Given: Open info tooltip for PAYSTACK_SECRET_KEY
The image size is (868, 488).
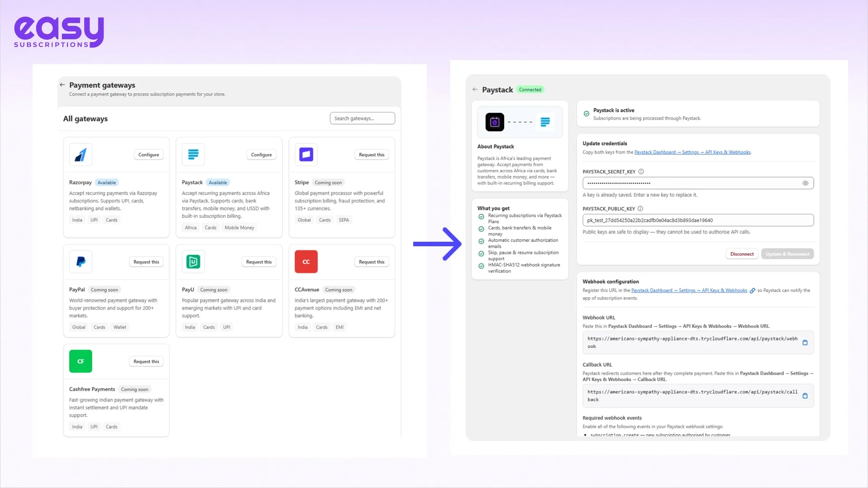Looking at the screenshot, I should click(x=641, y=172).
